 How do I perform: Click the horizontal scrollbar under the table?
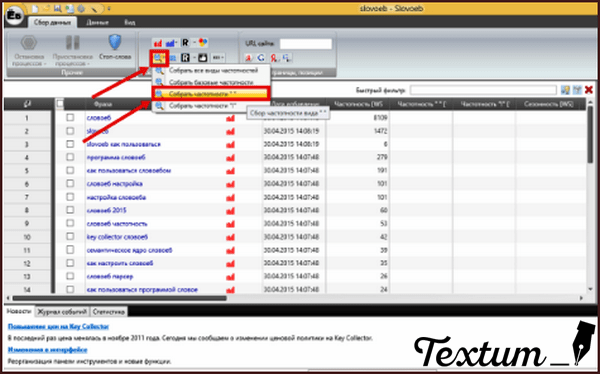coord(119,298)
